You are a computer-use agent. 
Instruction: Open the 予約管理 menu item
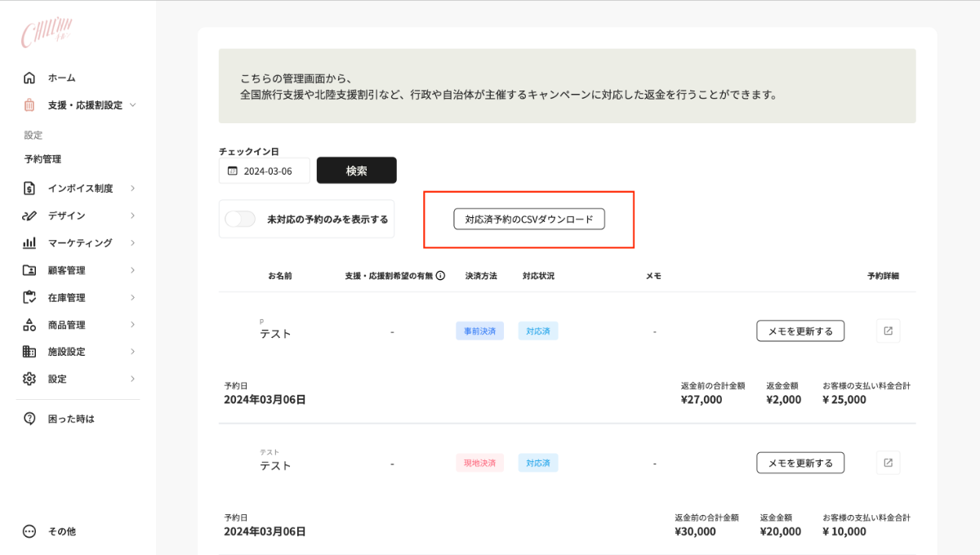click(42, 159)
